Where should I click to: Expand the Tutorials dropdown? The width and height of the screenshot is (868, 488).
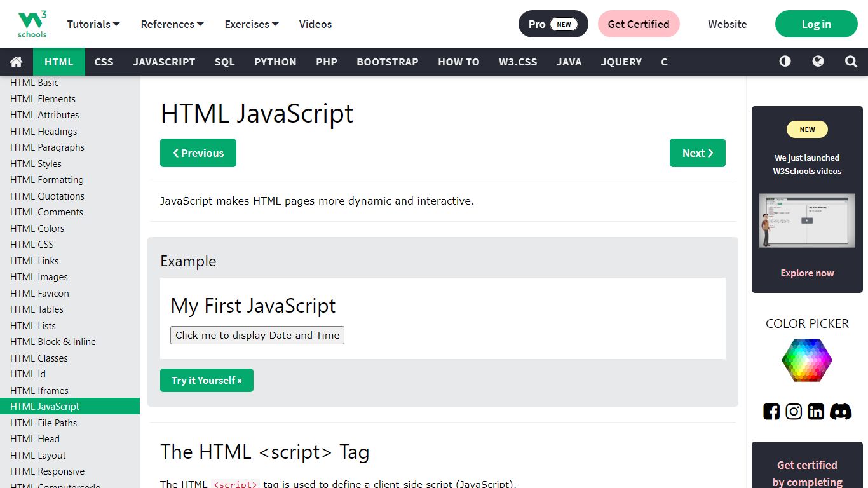tap(93, 24)
